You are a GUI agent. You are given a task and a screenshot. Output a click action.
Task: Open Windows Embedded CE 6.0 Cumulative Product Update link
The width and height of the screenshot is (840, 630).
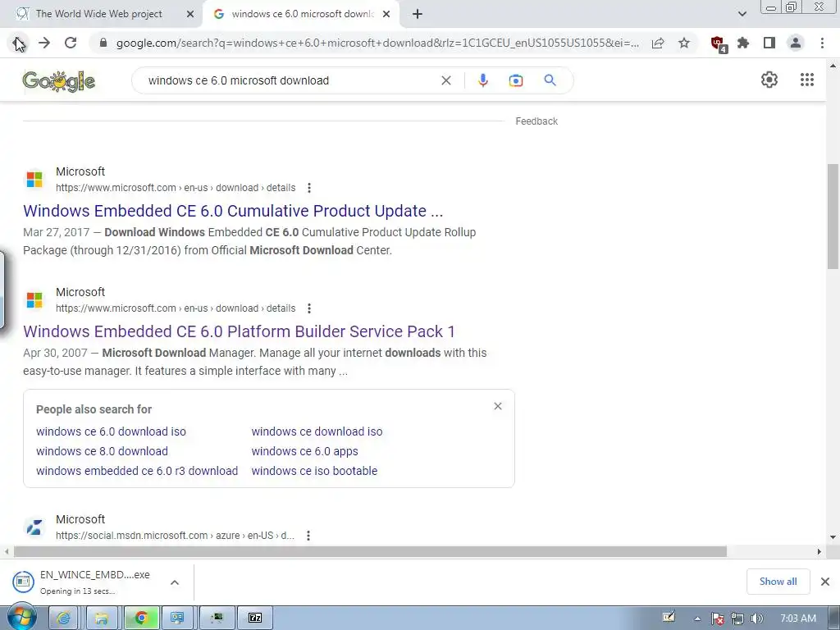coord(233,211)
